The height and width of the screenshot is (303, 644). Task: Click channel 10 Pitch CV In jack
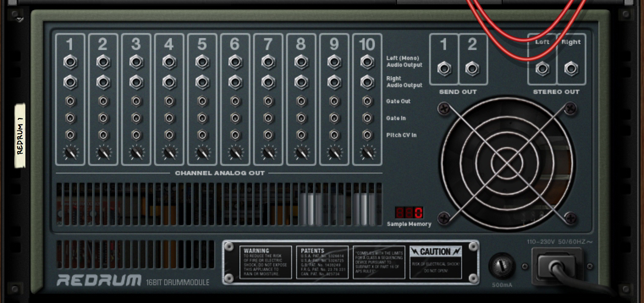click(x=367, y=135)
